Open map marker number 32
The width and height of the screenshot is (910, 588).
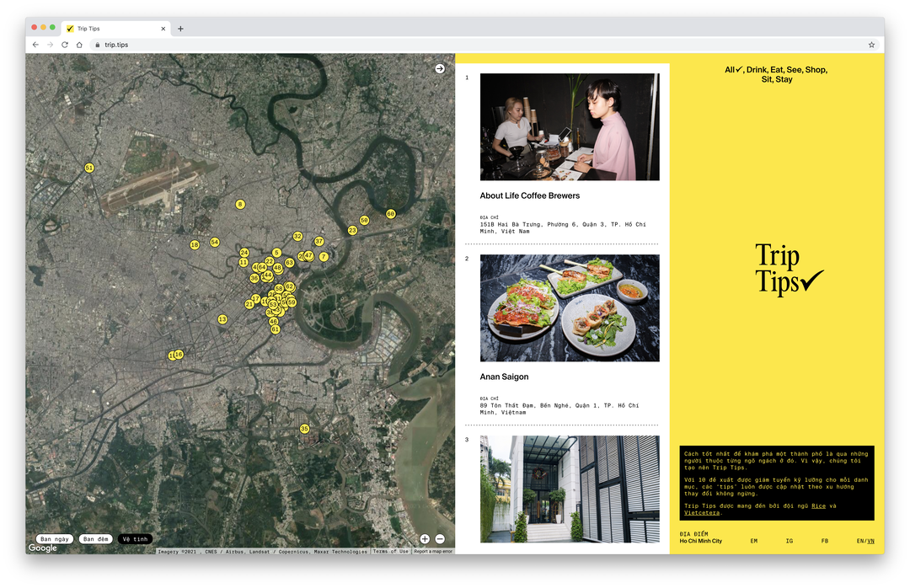(x=297, y=236)
